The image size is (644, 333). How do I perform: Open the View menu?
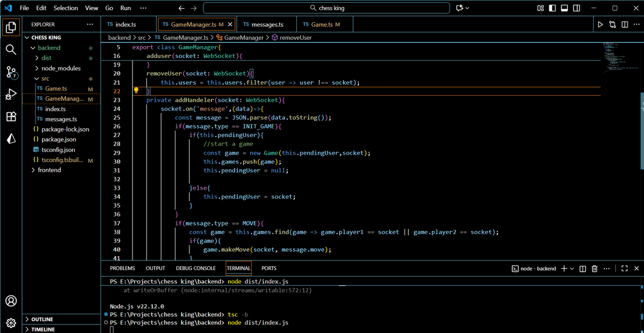[x=92, y=8]
